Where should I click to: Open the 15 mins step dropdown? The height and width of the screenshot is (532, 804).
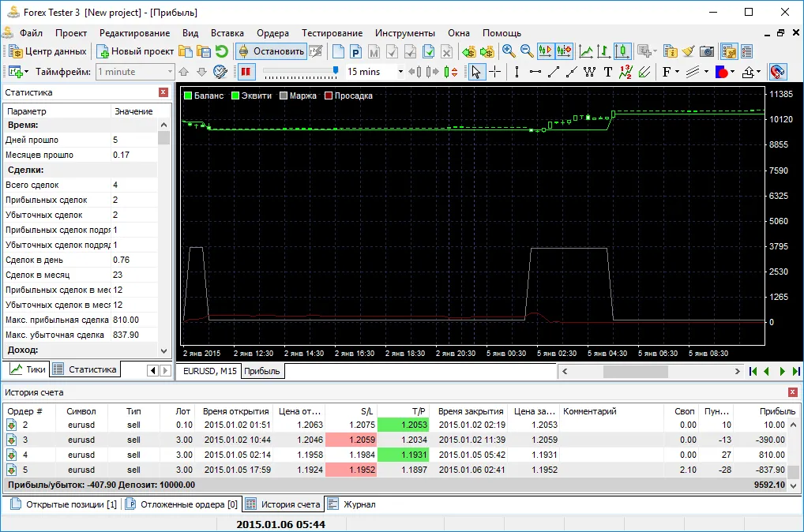pyautogui.click(x=400, y=72)
